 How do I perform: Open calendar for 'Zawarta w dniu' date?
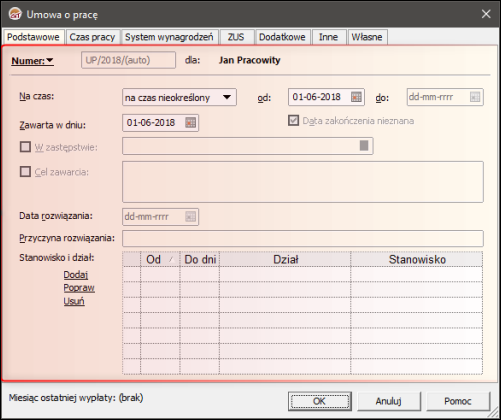[x=190, y=123]
